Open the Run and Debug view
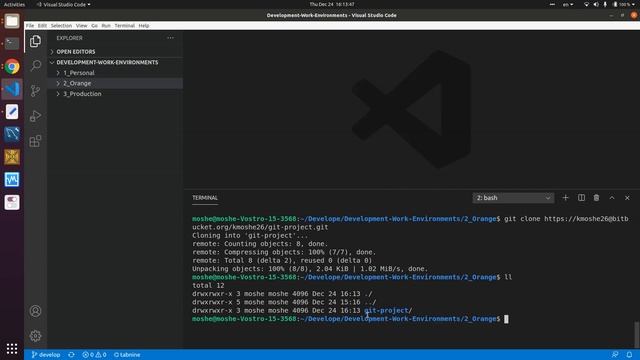The image size is (640, 360). (x=36, y=116)
